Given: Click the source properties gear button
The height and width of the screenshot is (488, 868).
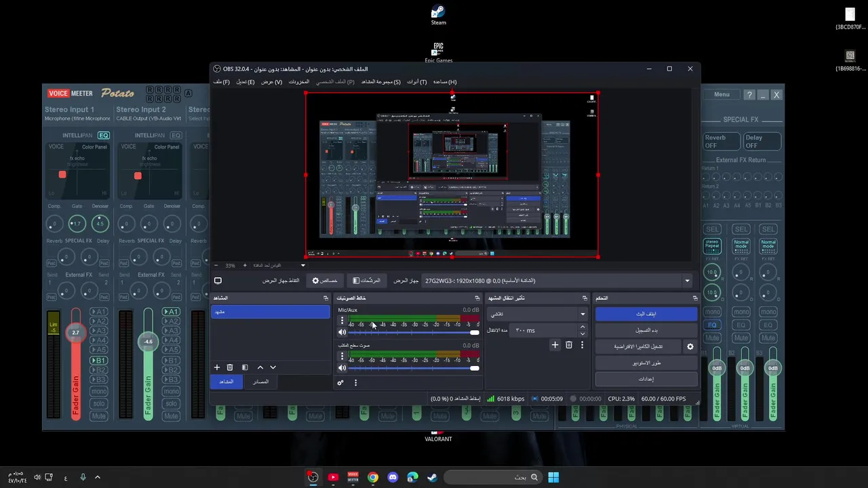Looking at the screenshot, I should point(325,281).
